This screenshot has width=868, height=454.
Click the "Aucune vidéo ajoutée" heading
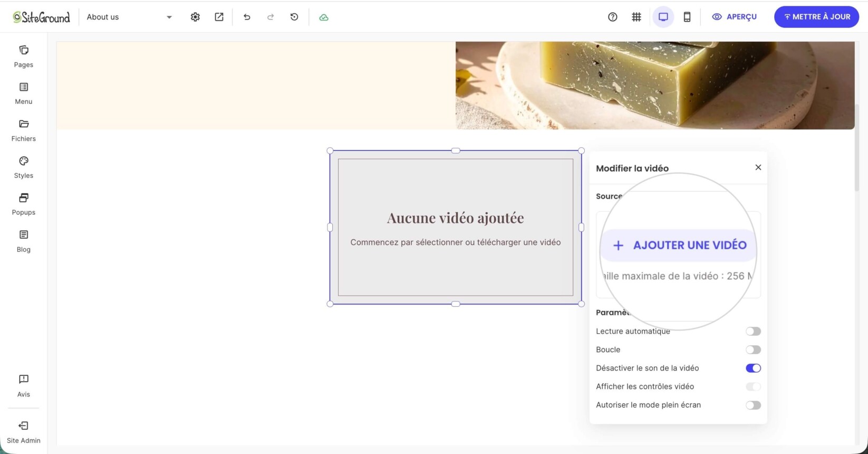(456, 217)
